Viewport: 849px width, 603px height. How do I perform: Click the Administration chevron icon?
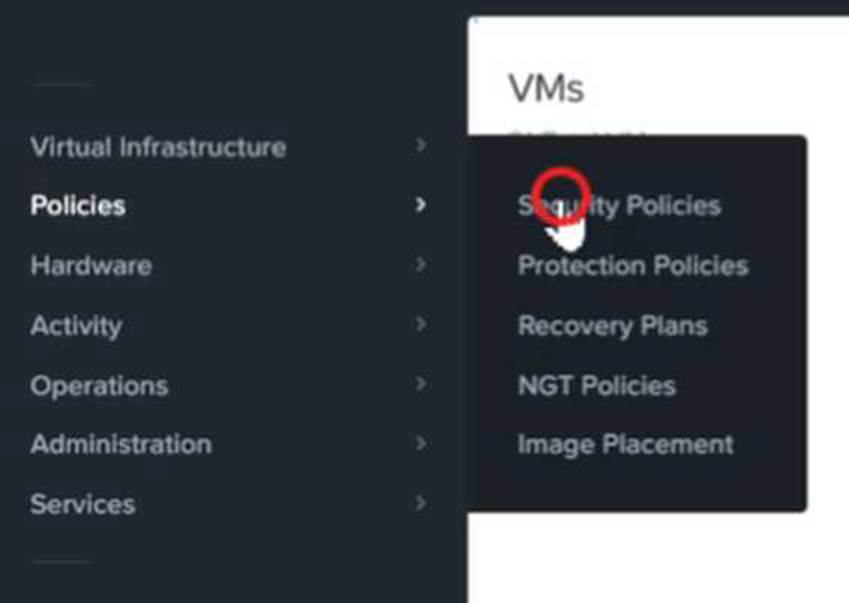(421, 443)
